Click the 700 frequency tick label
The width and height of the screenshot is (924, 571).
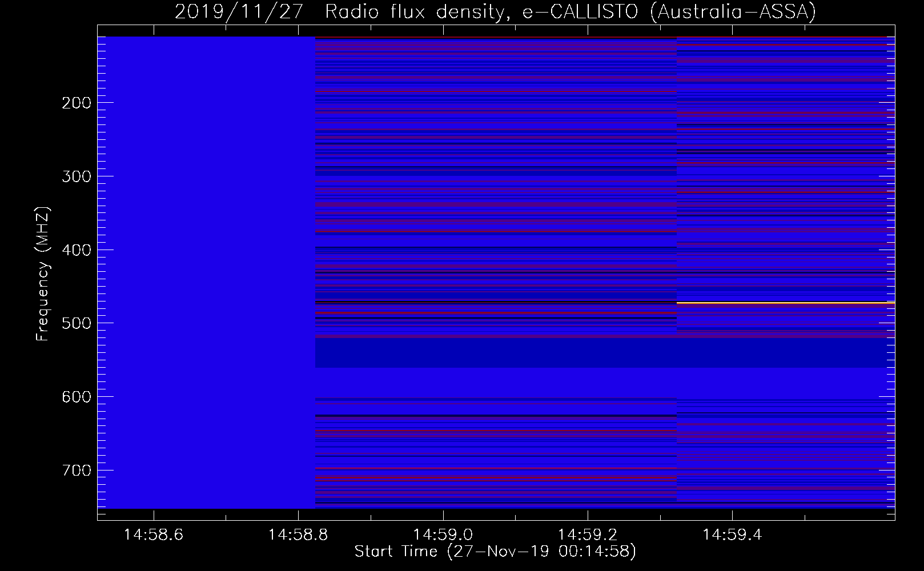(76, 471)
